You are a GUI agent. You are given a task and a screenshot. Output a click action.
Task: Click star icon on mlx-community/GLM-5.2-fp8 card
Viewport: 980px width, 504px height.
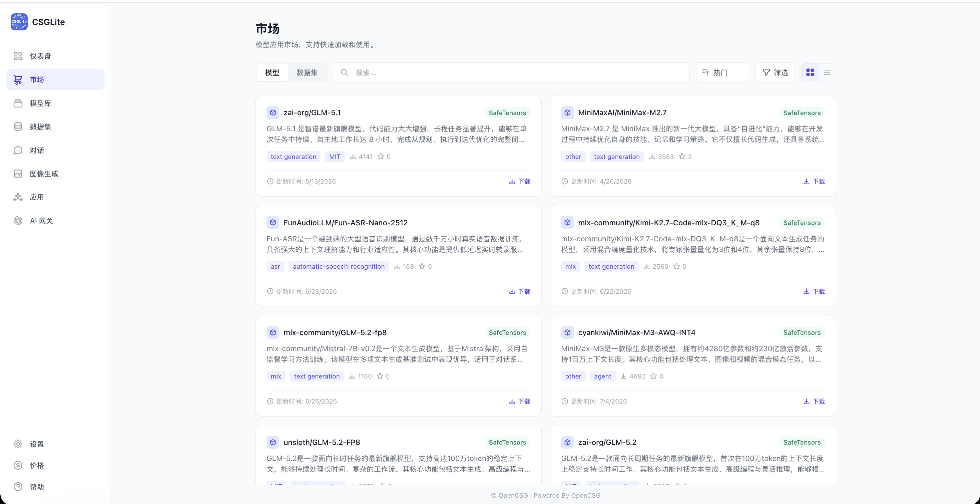tap(380, 376)
